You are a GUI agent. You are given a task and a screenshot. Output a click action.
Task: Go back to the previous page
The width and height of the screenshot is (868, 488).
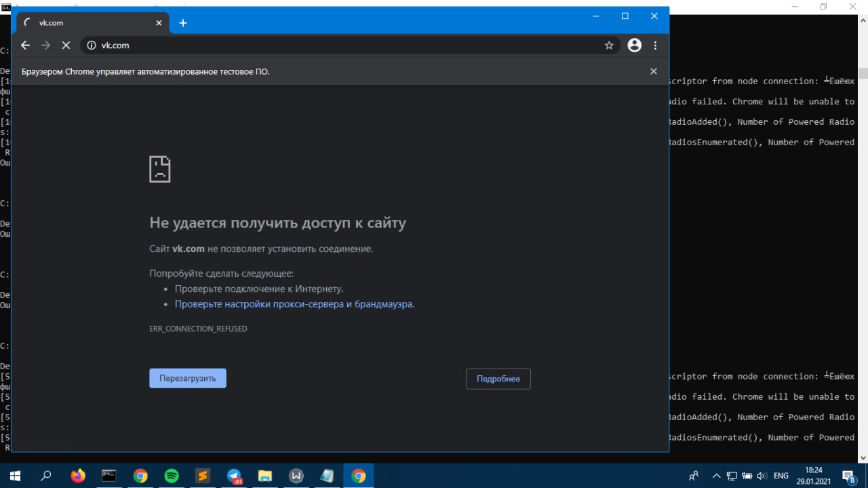point(25,45)
